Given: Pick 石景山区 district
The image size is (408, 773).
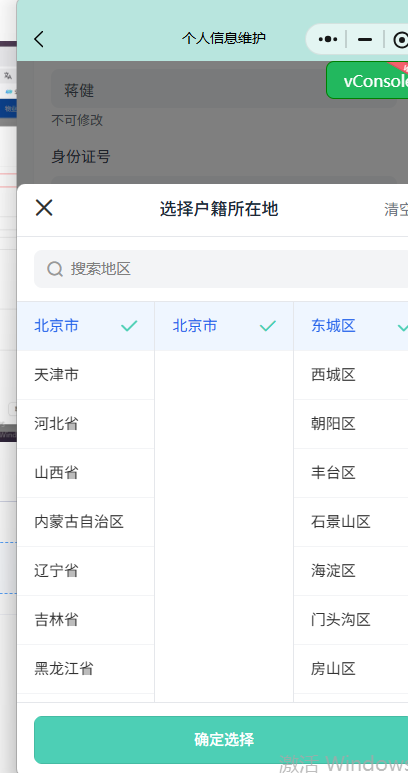Looking at the screenshot, I should 351,522.
